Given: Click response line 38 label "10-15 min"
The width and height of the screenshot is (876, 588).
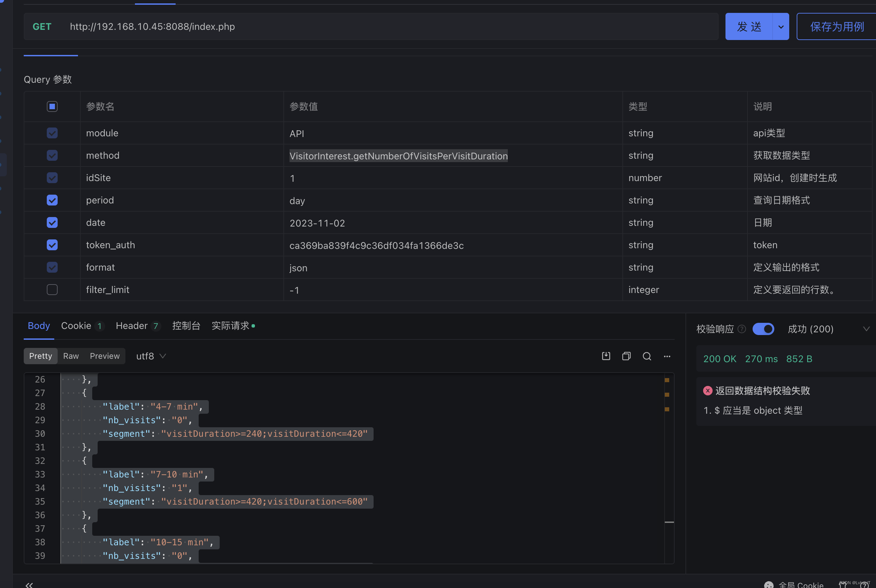Looking at the screenshot, I should tap(158, 542).
